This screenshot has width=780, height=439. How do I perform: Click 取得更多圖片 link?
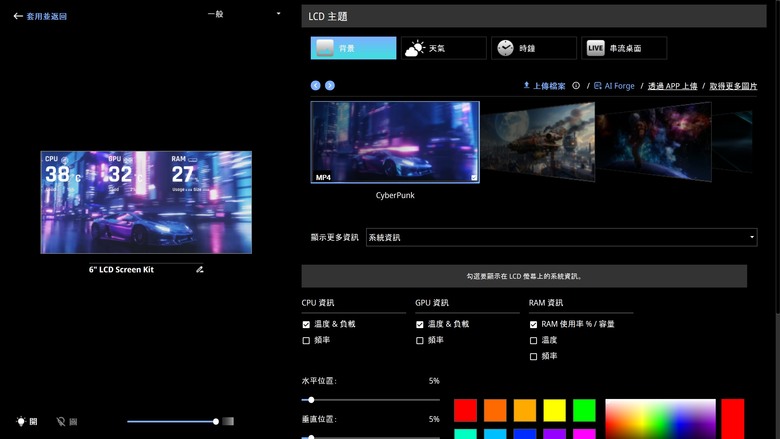click(733, 86)
